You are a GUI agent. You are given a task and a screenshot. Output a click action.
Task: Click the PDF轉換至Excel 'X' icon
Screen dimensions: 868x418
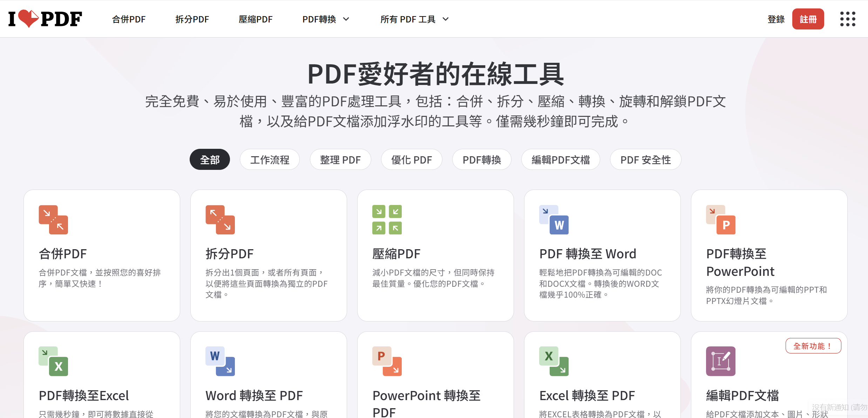53,361
